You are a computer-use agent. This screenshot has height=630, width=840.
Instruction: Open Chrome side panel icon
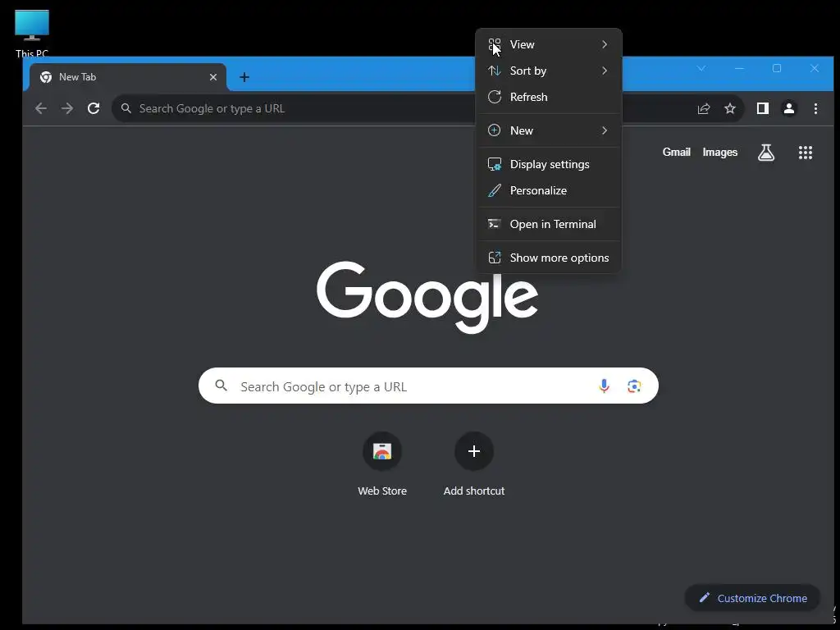click(763, 109)
